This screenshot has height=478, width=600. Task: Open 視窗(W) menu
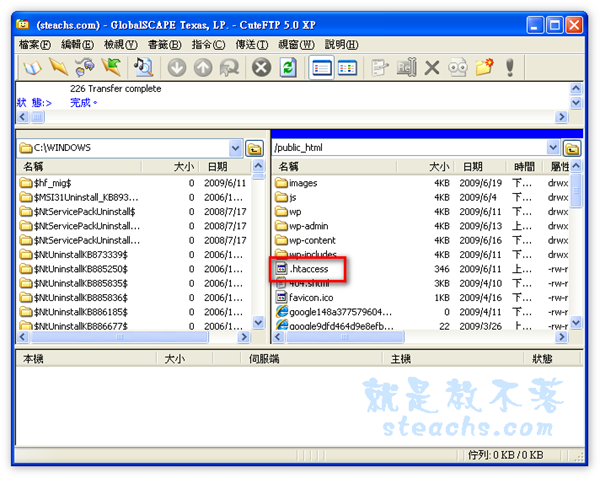coord(296,45)
